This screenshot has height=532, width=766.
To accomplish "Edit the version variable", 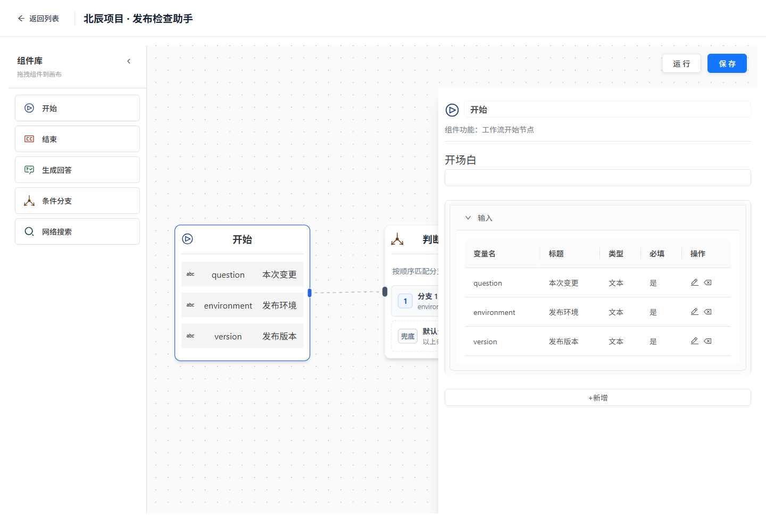I will [x=695, y=341].
